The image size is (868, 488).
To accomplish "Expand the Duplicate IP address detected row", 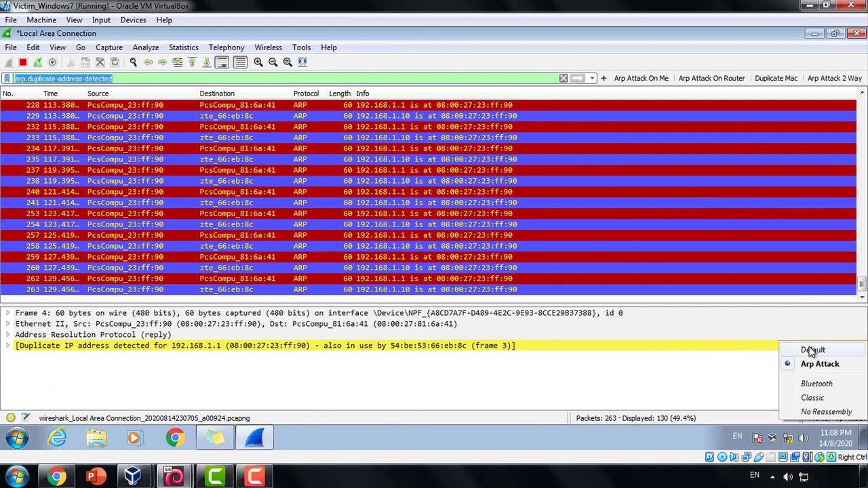I will pyautogui.click(x=7, y=346).
